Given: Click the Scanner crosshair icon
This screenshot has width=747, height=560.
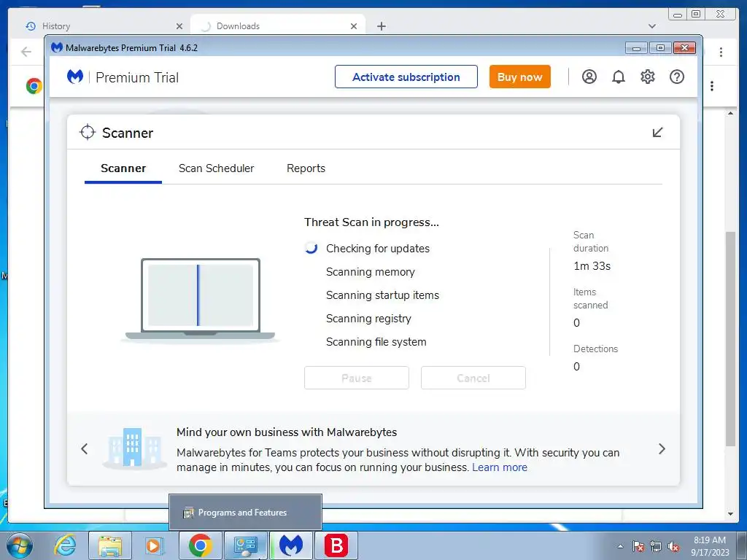Looking at the screenshot, I should point(88,133).
